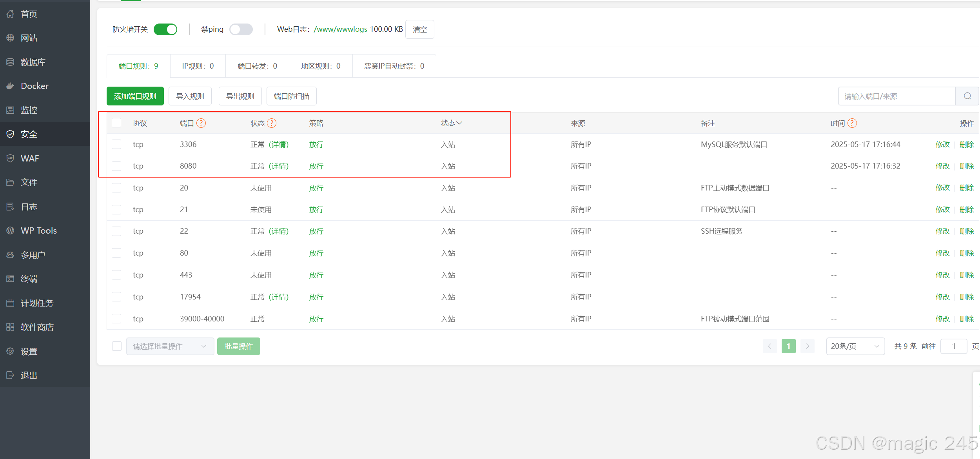Turn off the 防火墙开关 toggle
The height and width of the screenshot is (459, 980).
[165, 29]
